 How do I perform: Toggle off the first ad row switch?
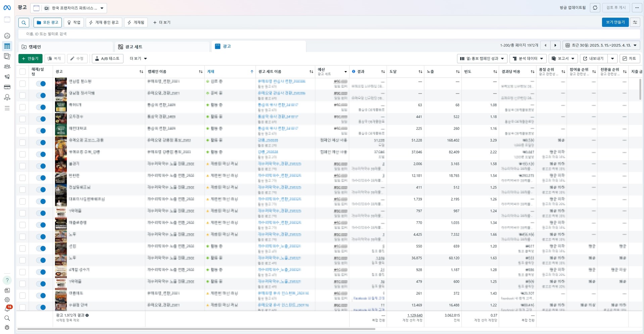pos(41,84)
